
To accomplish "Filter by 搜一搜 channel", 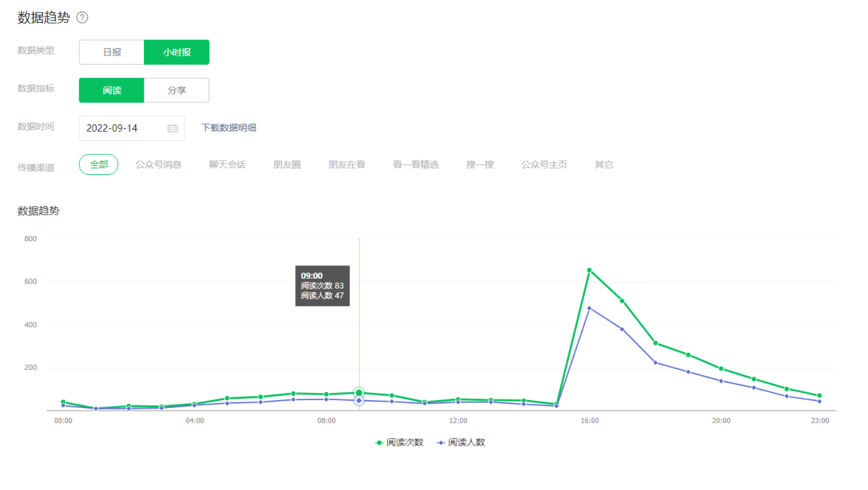I will pyautogui.click(x=480, y=164).
